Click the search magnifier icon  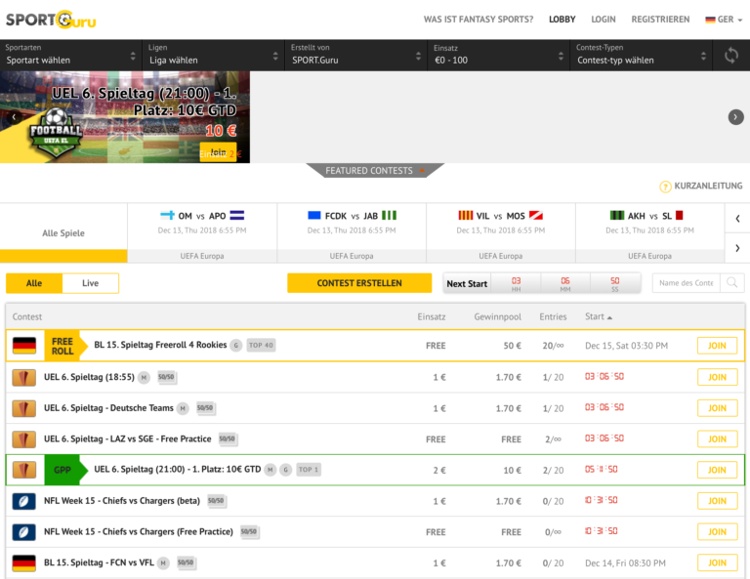coord(732,283)
